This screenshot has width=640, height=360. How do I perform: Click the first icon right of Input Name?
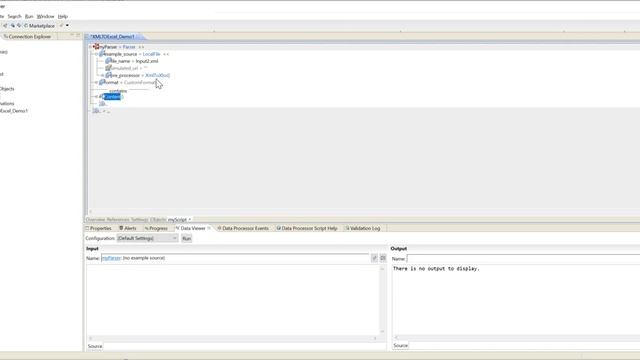point(374,258)
